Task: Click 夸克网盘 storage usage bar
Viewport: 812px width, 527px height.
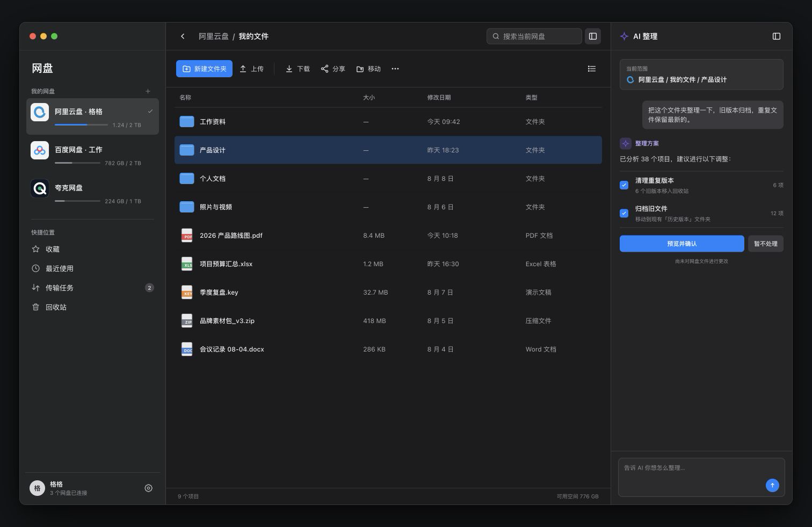Action: [77, 201]
